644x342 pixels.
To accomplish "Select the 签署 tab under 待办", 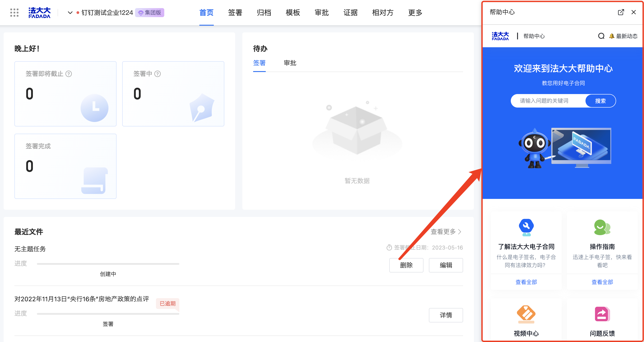I will (x=259, y=63).
